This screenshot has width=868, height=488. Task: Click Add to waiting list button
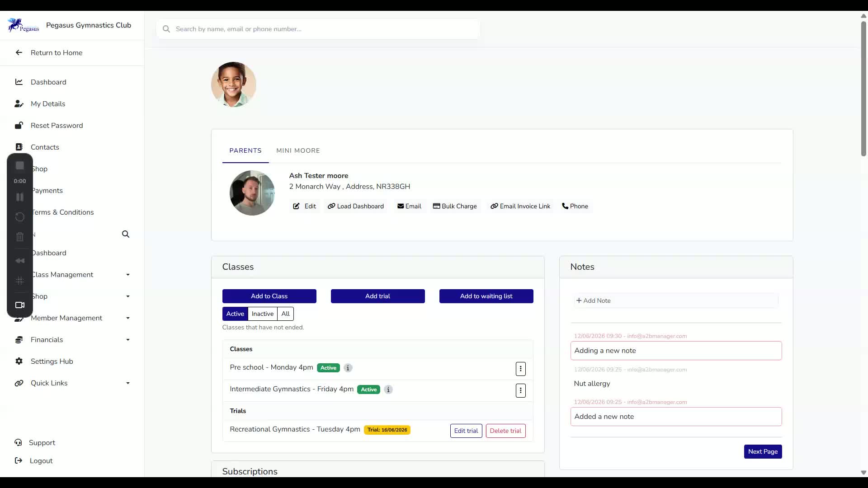click(x=486, y=296)
